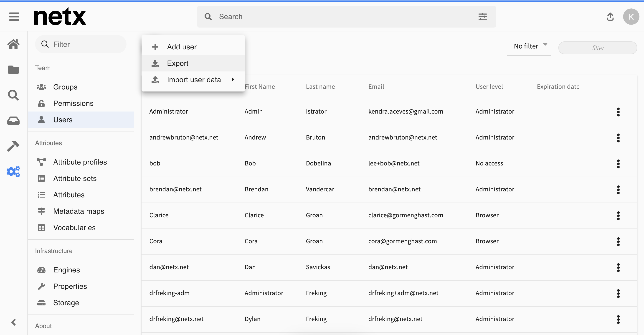Image resolution: width=644 pixels, height=335 pixels.
Task: Click the blue gears settings icon
Action: tap(13, 172)
